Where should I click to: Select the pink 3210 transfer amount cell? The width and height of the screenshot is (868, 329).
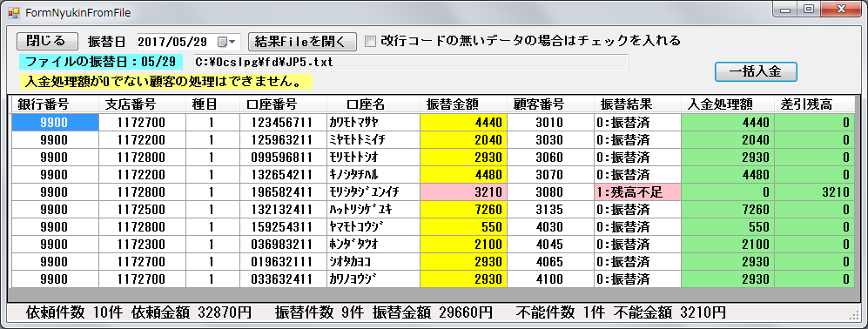click(463, 192)
